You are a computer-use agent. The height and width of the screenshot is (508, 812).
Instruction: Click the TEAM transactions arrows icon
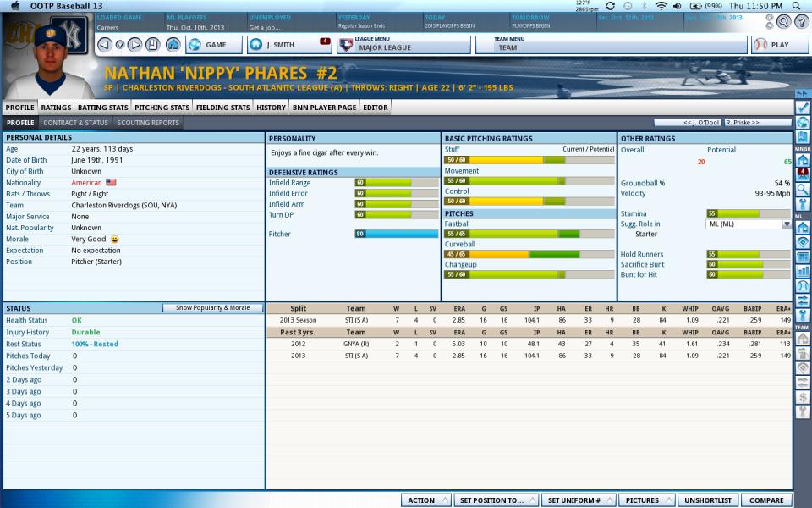click(803, 383)
